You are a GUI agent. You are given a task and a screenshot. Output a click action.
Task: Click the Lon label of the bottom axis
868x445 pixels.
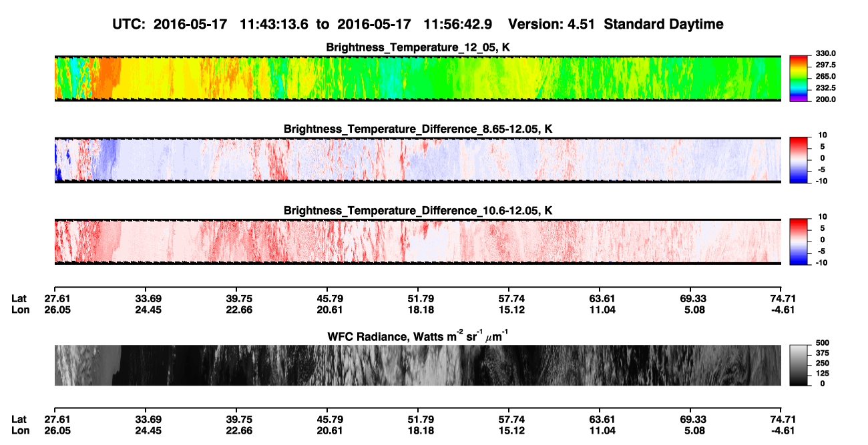(19, 430)
